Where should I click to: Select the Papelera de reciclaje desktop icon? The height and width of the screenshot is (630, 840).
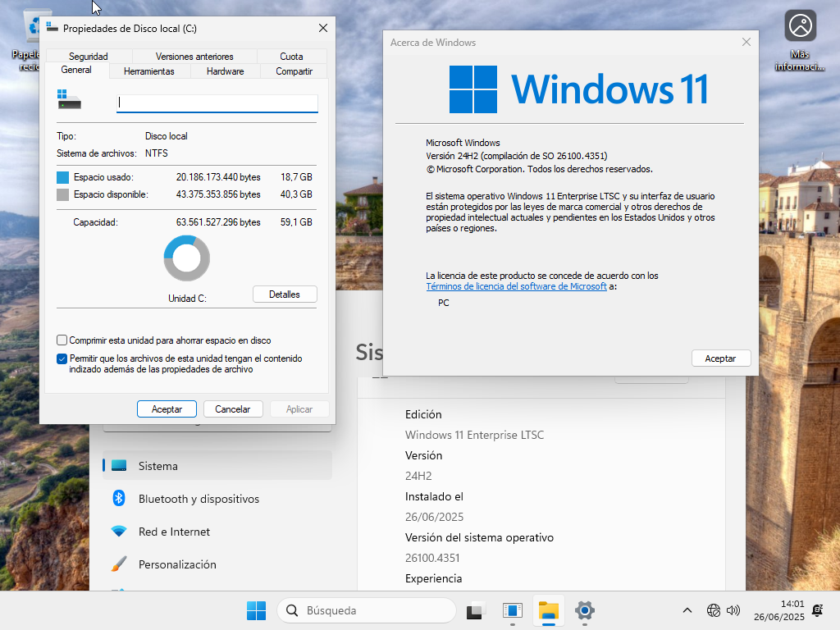pyautogui.click(x=27, y=41)
